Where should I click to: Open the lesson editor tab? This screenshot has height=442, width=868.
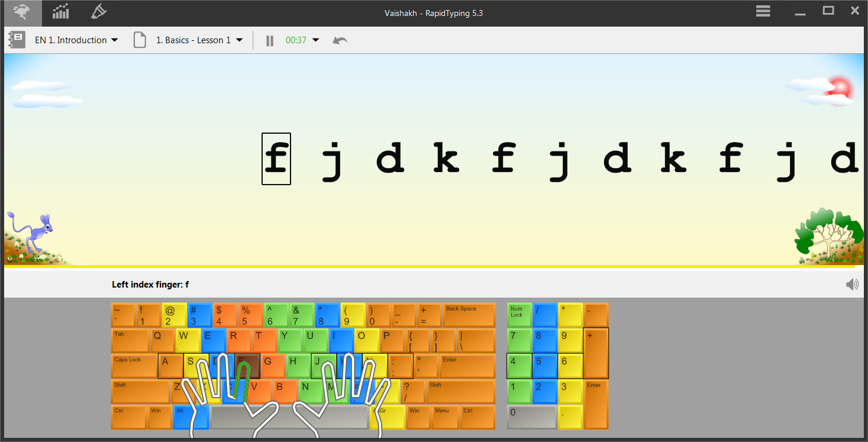pos(99,12)
